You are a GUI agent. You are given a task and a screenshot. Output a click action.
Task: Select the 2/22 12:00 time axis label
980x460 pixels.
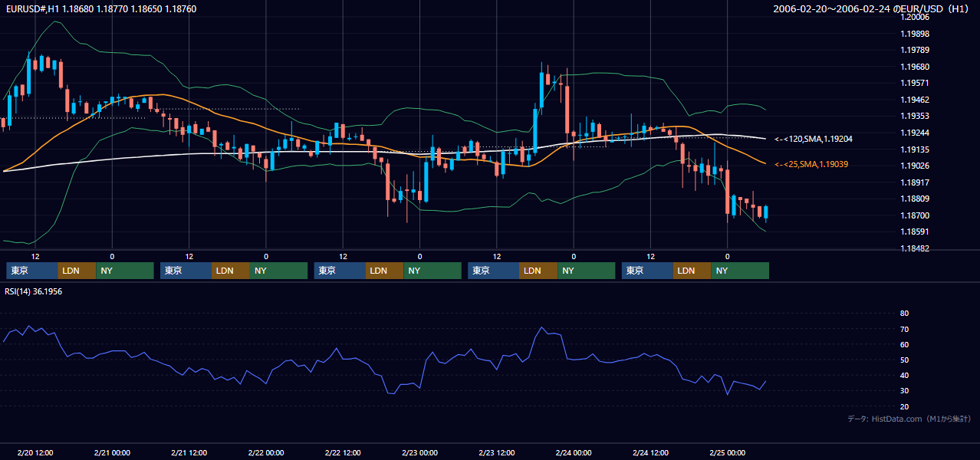pos(343,453)
